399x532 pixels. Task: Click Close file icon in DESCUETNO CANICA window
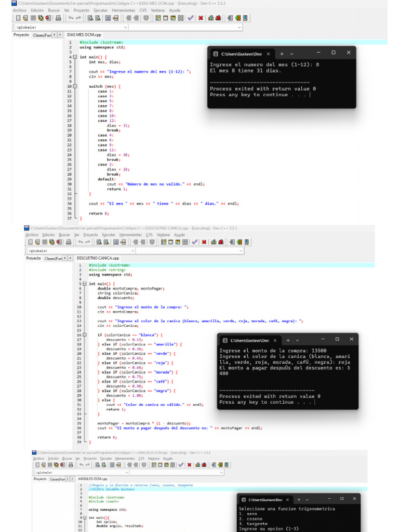click(x=59, y=242)
